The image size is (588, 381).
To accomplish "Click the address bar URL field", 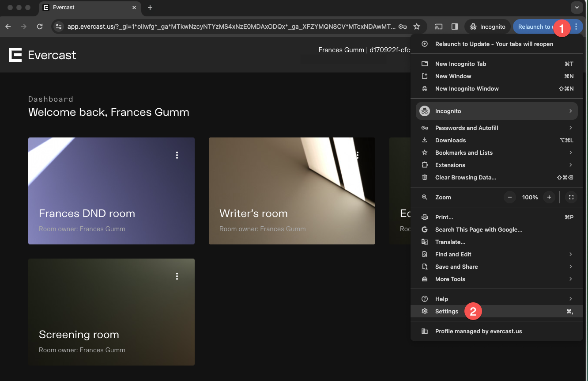I will (x=232, y=27).
